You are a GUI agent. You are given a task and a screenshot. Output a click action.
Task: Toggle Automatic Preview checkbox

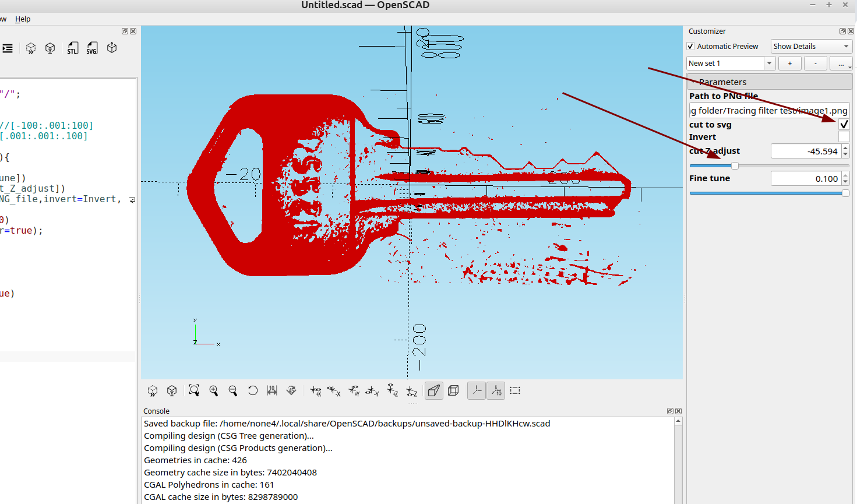pyautogui.click(x=690, y=47)
